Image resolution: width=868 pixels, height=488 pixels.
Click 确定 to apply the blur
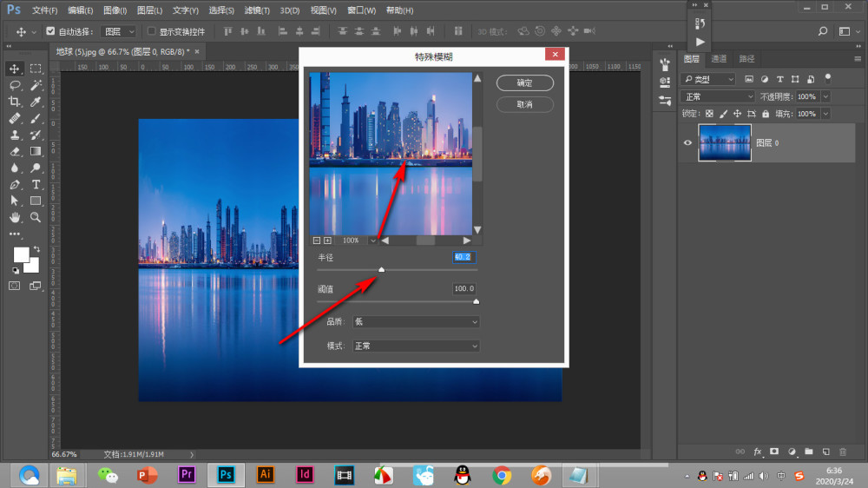[525, 83]
